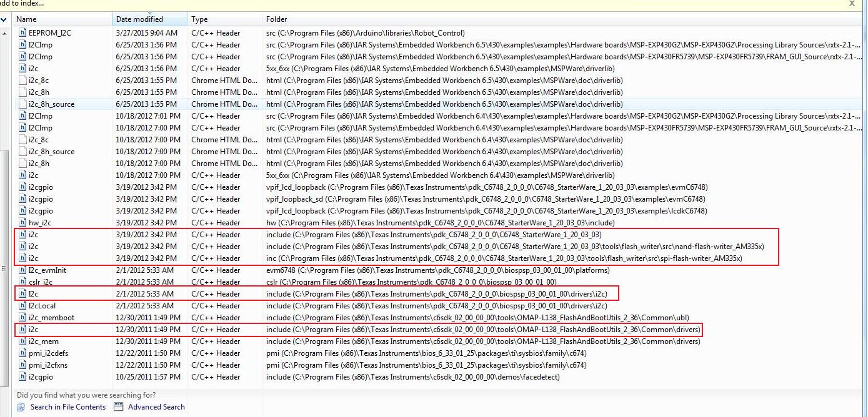The width and height of the screenshot is (868, 417).
Task: Close the add to index info bar
Action: (852, 3)
